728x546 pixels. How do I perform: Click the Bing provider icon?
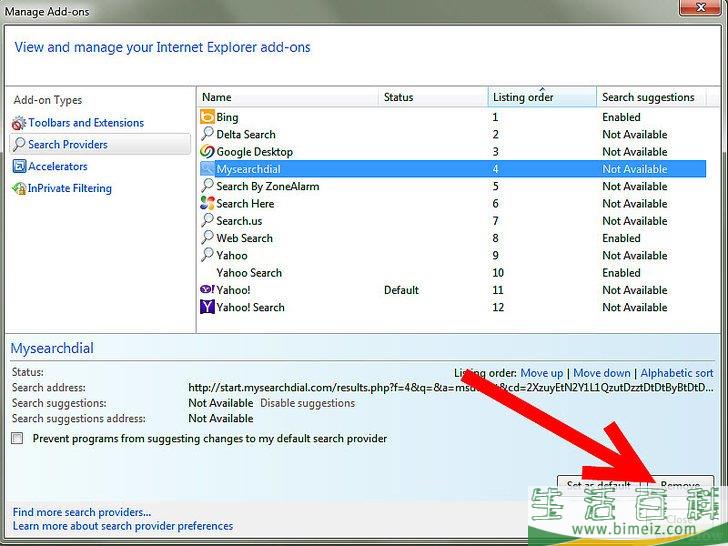point(207,117)
